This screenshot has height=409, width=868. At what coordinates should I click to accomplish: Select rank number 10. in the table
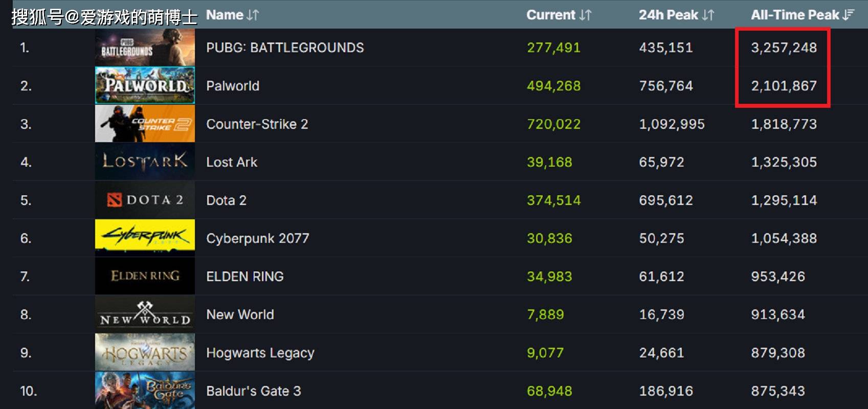click(28, 391)
